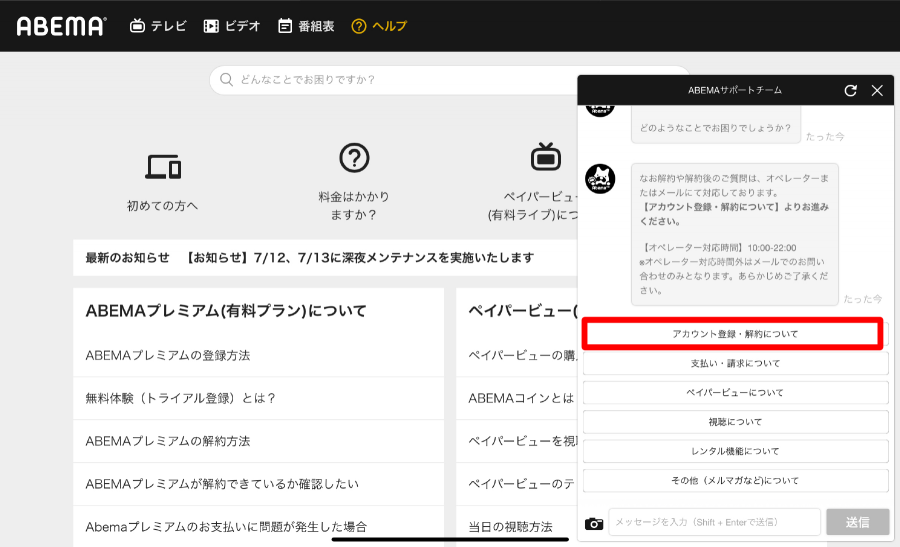Open the ビデオ menu item
This screenshot has height=547, width=900.
tap(232, 26)
